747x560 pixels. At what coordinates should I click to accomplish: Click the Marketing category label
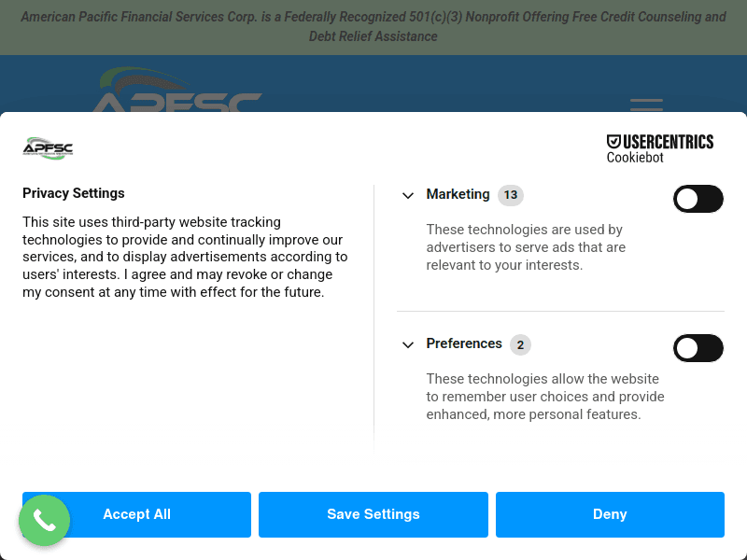pyautogui.click(x=458, y=194)
